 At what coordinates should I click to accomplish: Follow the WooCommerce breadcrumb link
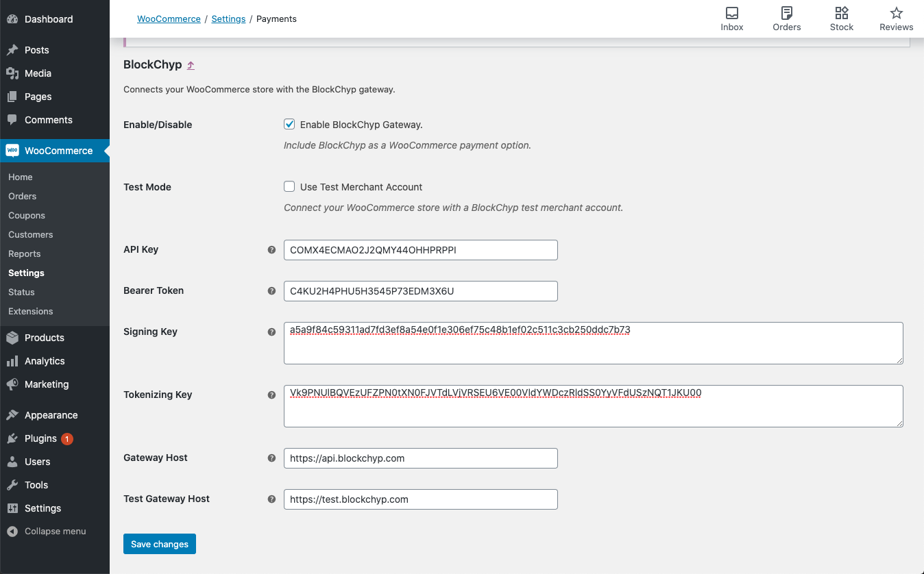pos(169,19)
